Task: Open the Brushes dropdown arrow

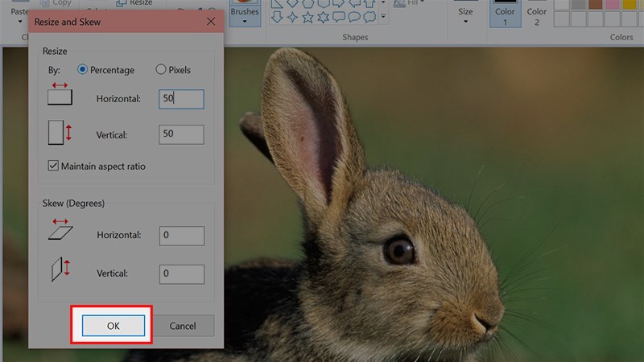Action: [x=244, y=21]
